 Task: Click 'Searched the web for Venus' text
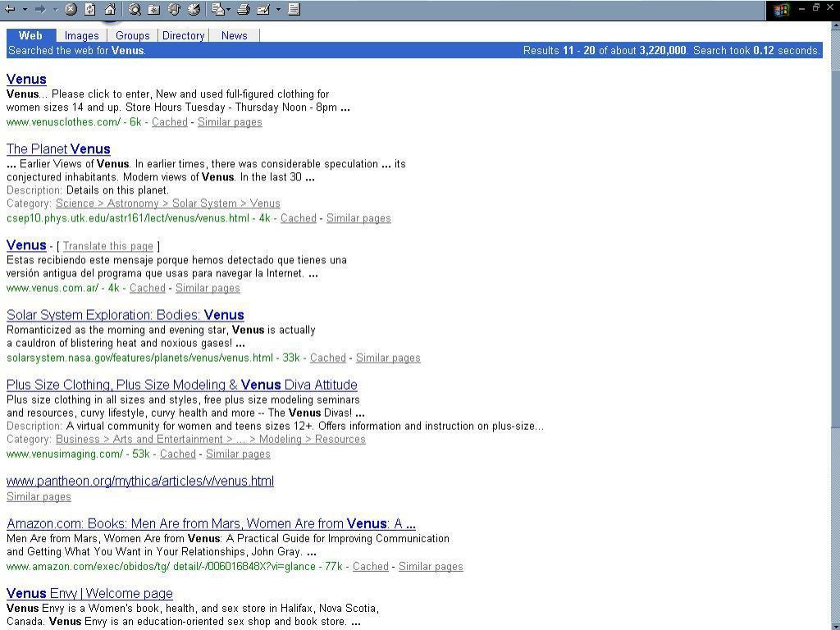coord(76,51)
